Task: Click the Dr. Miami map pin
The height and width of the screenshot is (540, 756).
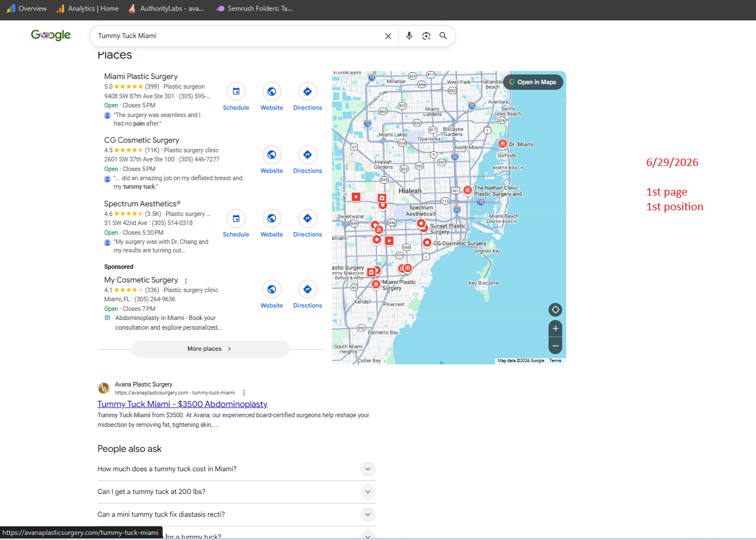Action: (x=502, y=143)
